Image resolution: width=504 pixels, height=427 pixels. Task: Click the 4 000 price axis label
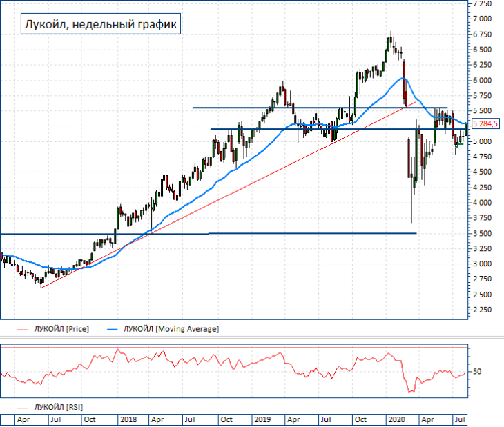(482, 203)
